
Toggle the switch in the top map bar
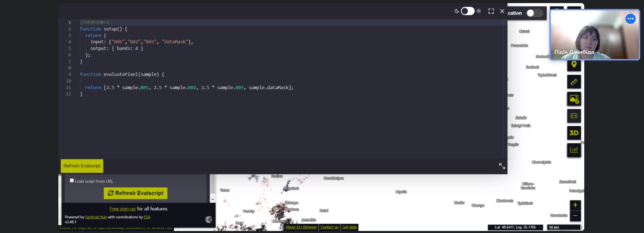(534, 13)
